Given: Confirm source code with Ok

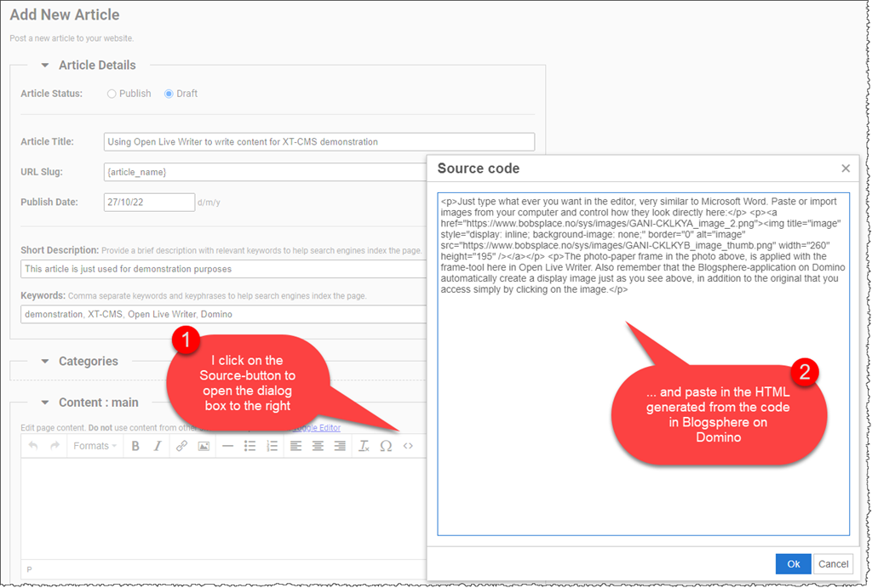Looking at the screenshot, I should [793, 563].
